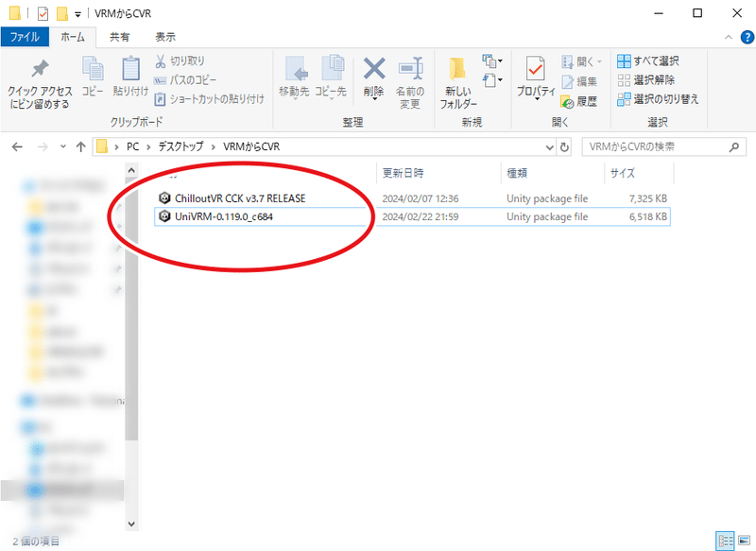This screenshot has height=551, width=756.
Task: Open the help question mark icon
Action: (x=747, y=37)
